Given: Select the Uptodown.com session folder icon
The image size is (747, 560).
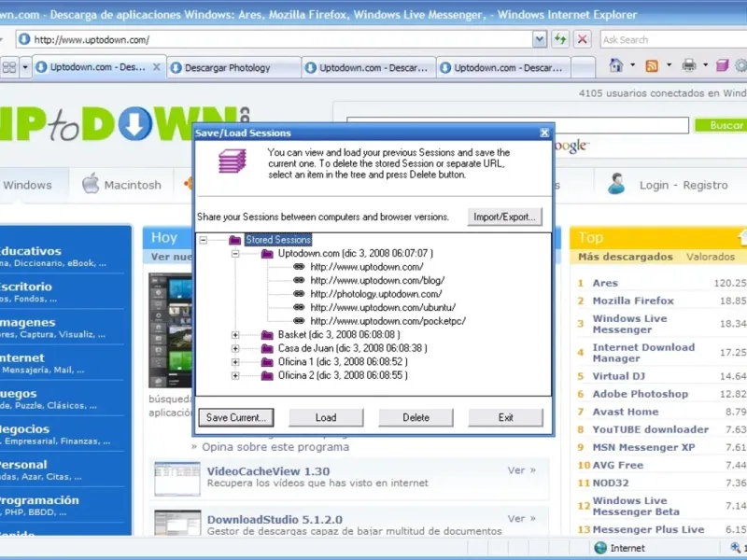Looking at the screenshot, I should pyautogui.click(x=267, y=254).
